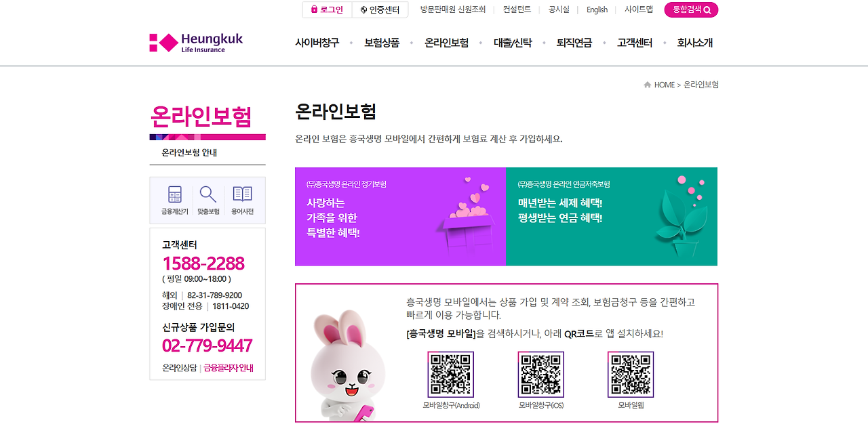
Task: Click the 로그인 button with lock icon
Action: click(328, 9)
